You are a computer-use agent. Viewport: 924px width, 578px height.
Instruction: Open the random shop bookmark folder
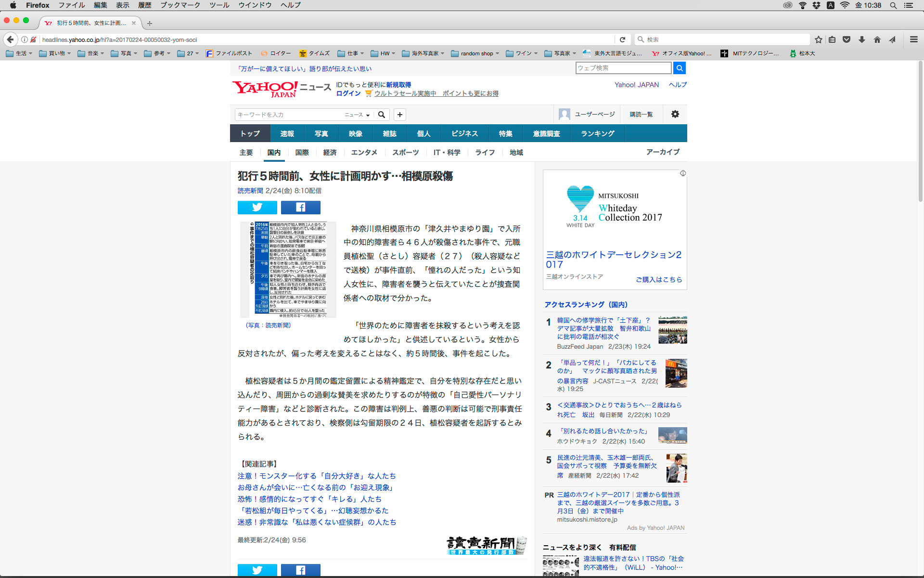[475, 53]
